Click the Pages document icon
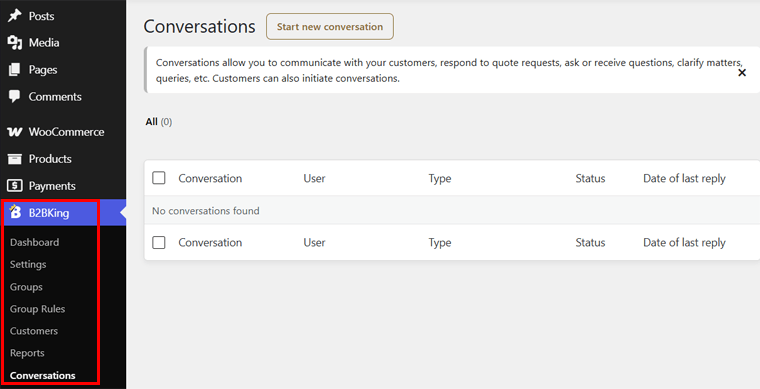760x389 pixels. [x=15, y=69]
